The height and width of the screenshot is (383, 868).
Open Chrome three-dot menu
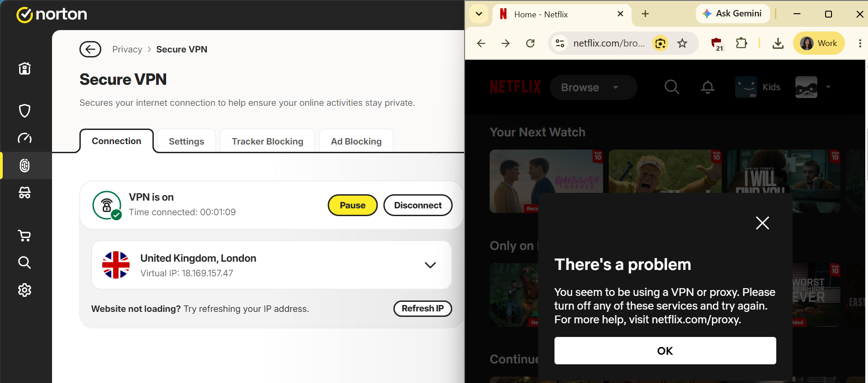(x=860, y=43)
